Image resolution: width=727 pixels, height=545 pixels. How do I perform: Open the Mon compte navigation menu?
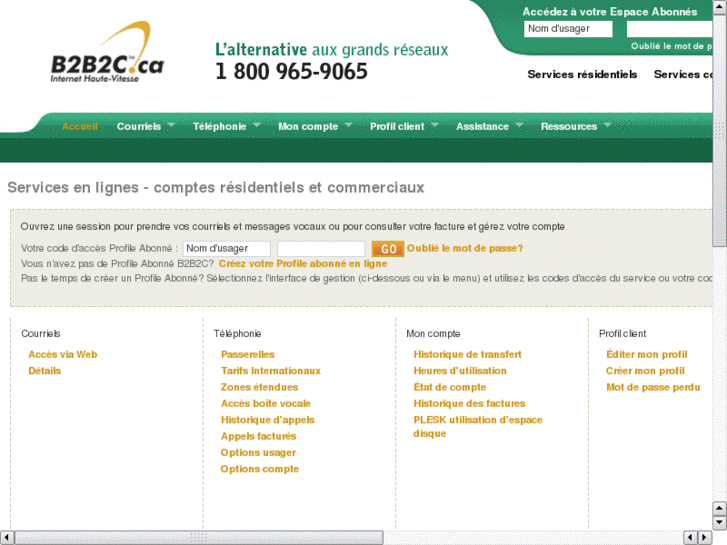[308, 127]
